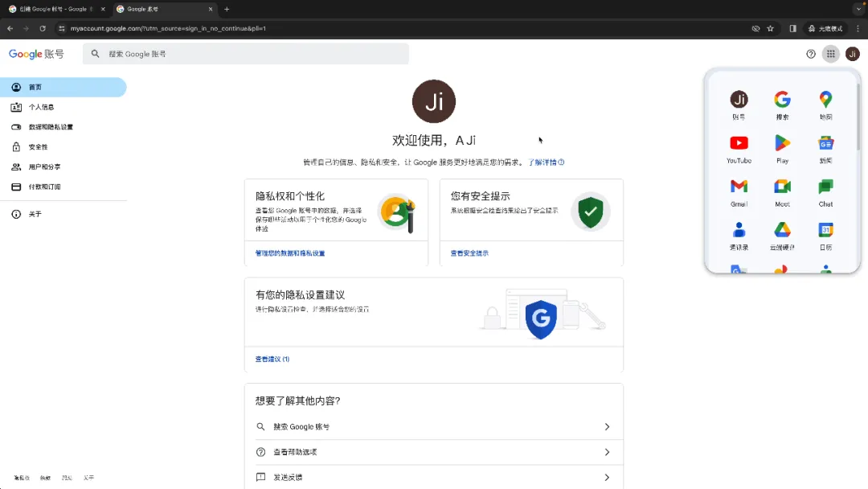Click the 了解详情 link
This screenshot has width=868, height=489.
tap(546, 162)
